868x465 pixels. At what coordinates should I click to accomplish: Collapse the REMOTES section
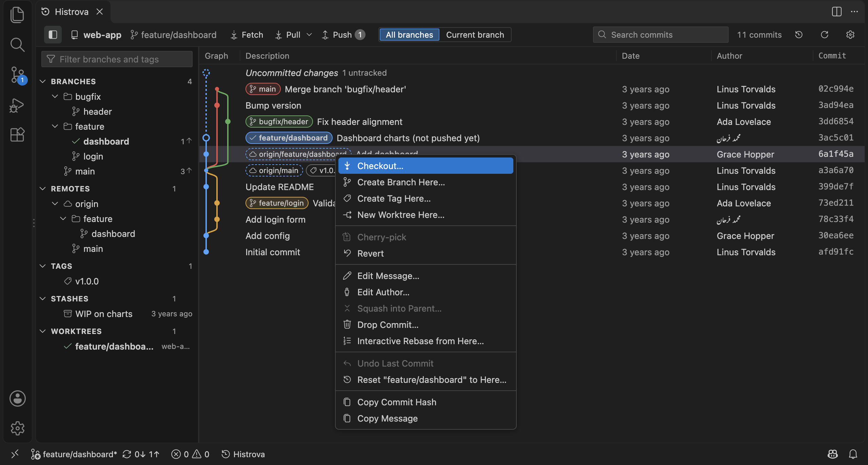point(117,189)
